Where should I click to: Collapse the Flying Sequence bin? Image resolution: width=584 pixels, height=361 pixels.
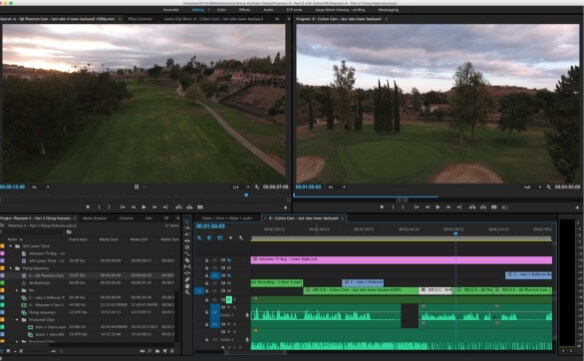tap(11, 268)
